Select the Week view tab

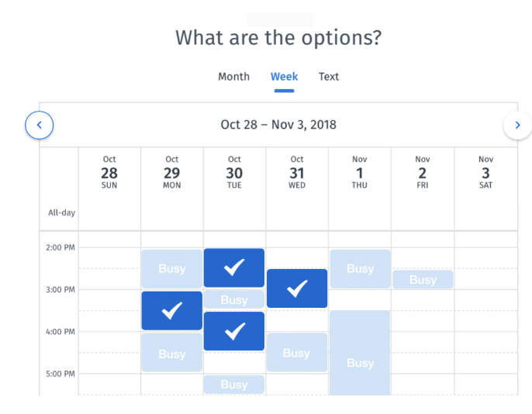(284, 77)
